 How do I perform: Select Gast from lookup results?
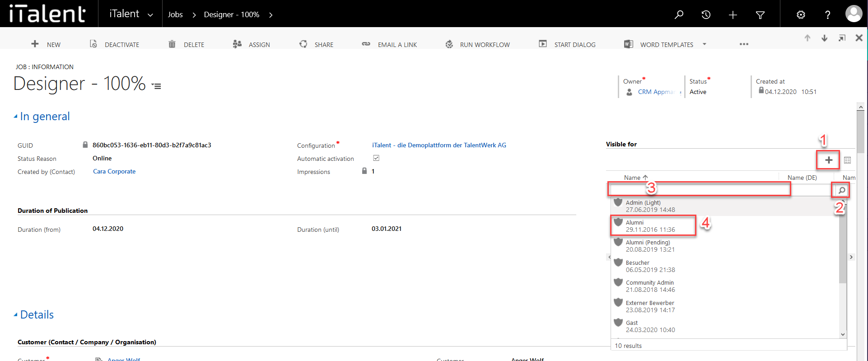(x=725, y=326)
